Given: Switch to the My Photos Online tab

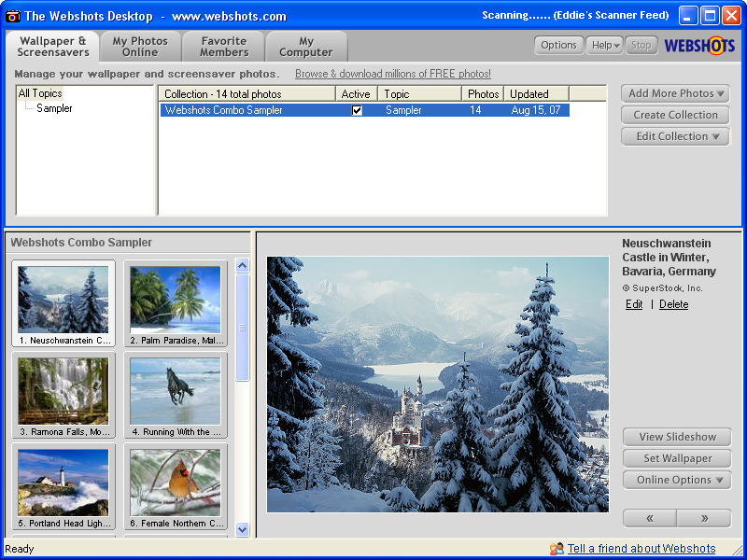Looking at the screenshot, I should [x=140, y=47].
